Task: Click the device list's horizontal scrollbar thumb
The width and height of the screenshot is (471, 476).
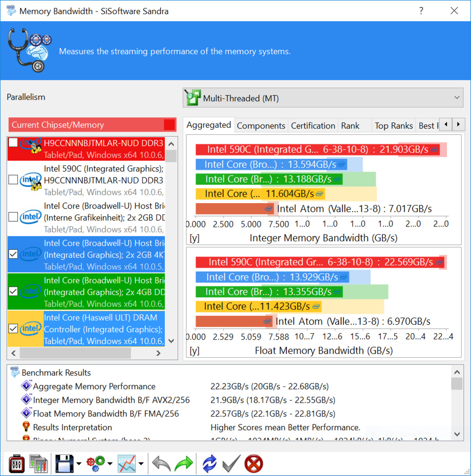Action: (75, 353)
